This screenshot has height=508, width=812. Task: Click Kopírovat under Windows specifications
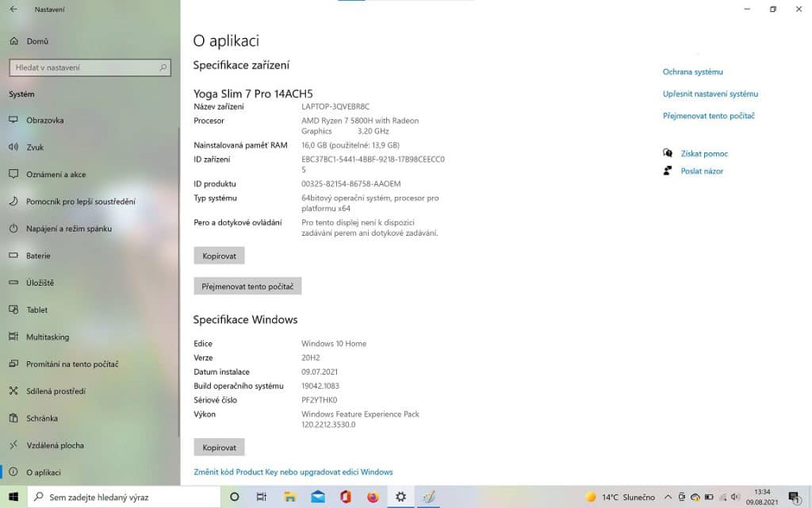coord(219,448)
